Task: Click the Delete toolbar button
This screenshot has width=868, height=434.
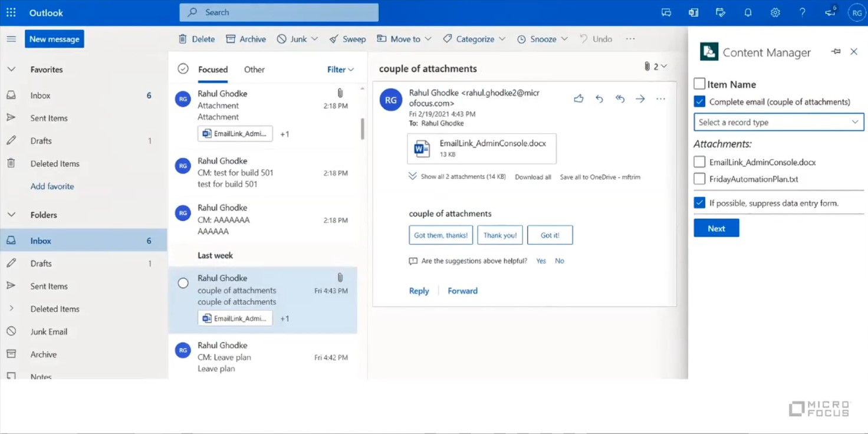Action: click(x=197, y=39)
